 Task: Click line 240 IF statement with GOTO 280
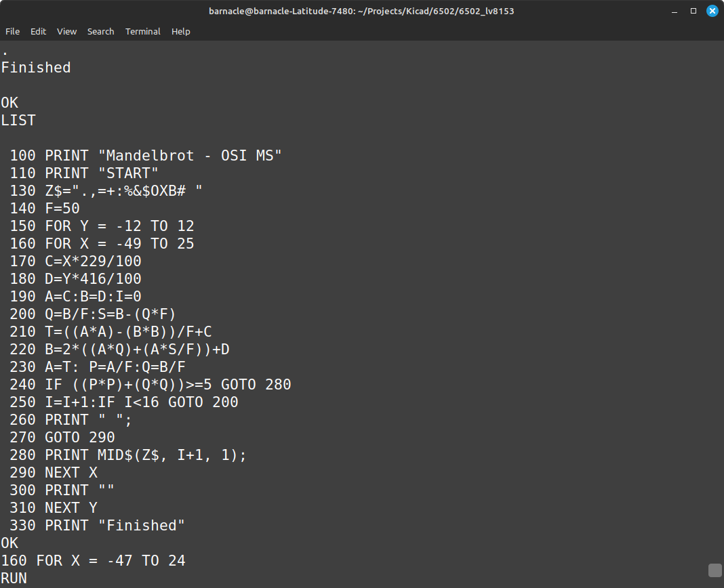(150, 385)
